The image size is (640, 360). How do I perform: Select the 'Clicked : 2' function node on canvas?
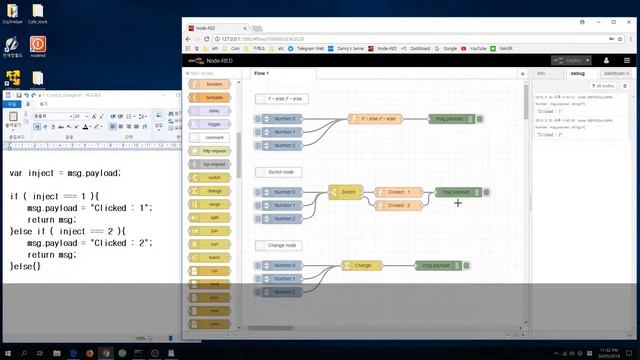398,205
